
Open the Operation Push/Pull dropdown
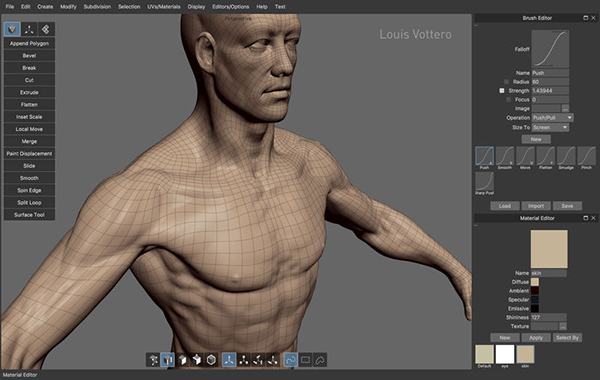tap(553, 117)
